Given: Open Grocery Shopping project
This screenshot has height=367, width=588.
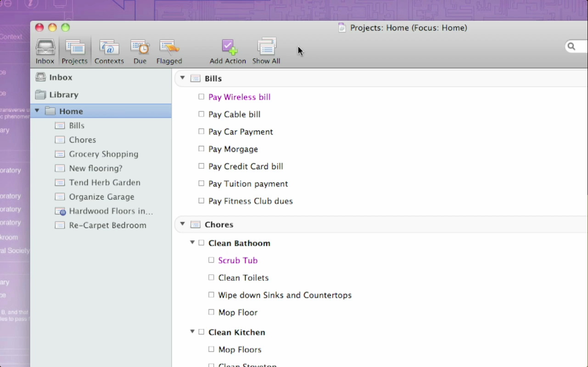Looking at the screenshot, I should tap(104, 154).
